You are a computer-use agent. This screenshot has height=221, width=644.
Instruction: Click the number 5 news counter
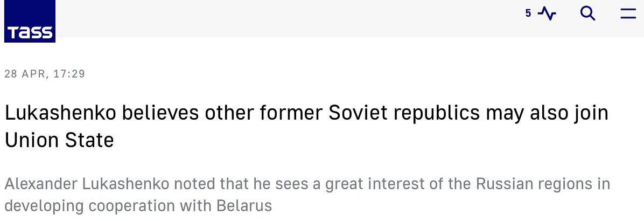coord(528,13)
